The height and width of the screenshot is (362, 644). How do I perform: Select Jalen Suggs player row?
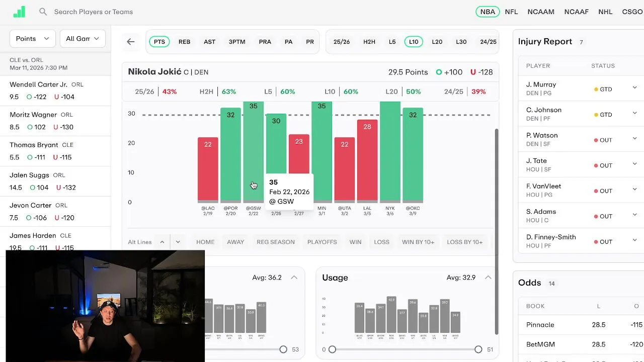click(55, 181)
